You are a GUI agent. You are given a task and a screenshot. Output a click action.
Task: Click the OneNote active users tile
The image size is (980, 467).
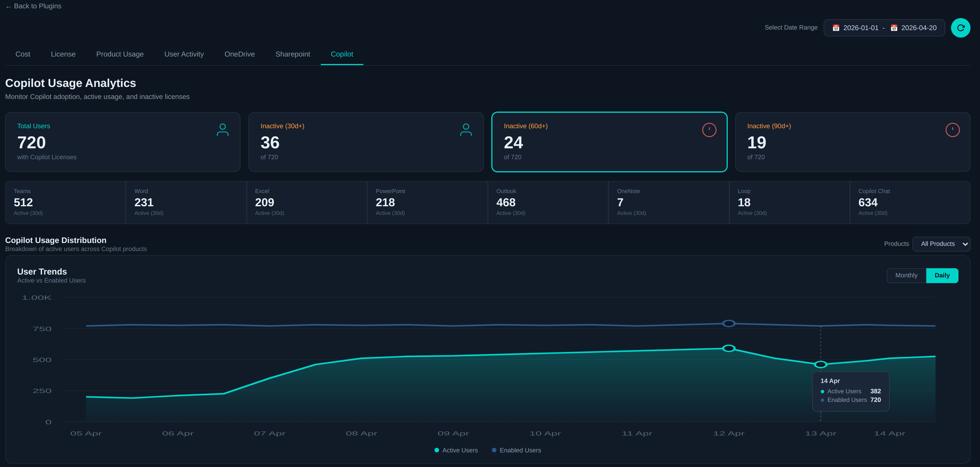coord(668,202)
